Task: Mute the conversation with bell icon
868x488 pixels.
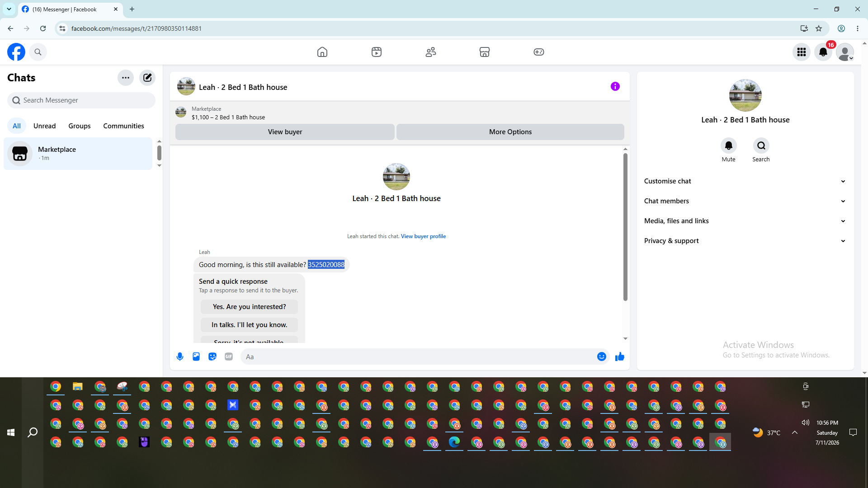Action: pos(729,145)
